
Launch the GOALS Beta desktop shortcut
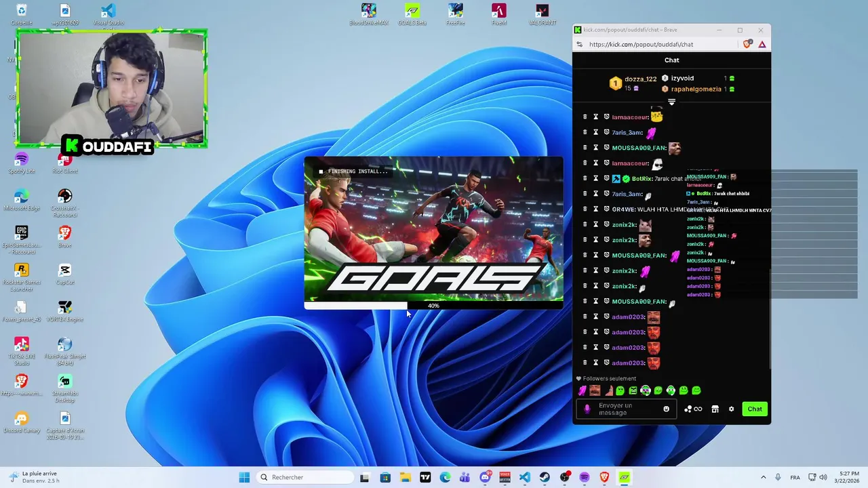(x=412, y=14)
